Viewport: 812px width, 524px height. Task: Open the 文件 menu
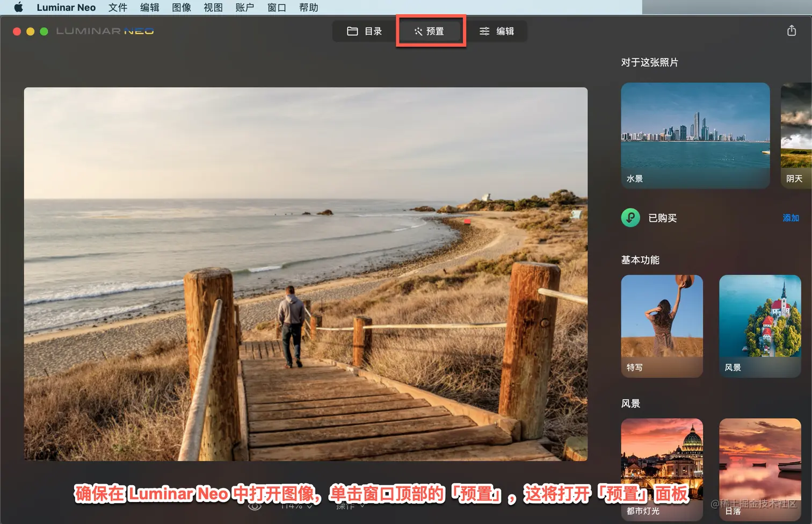click(x=118, y=8)
